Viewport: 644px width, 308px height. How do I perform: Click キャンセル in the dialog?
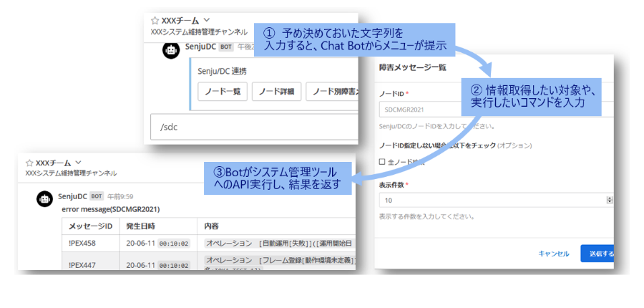point(554,254)
